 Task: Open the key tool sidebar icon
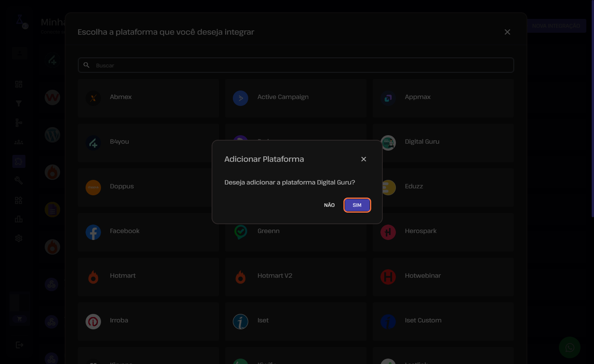[x=19, y=180]
